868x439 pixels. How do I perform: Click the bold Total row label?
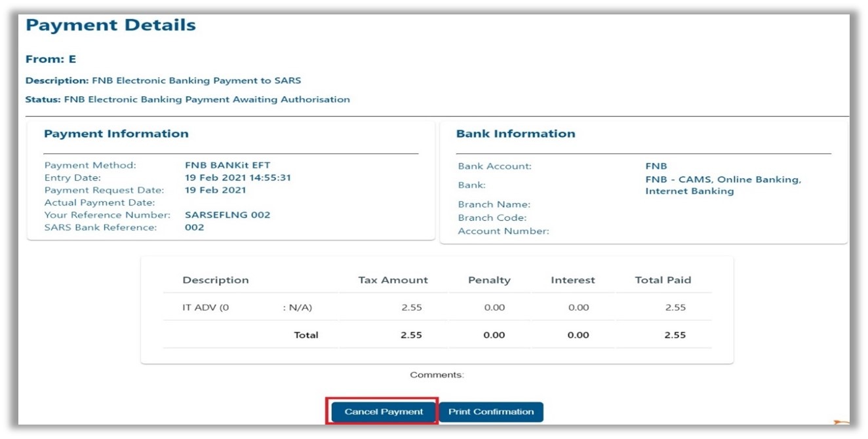[x=306, y=335]
